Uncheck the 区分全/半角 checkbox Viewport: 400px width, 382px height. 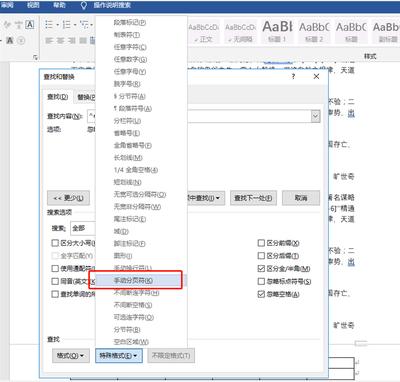click(x=261, y=268)
